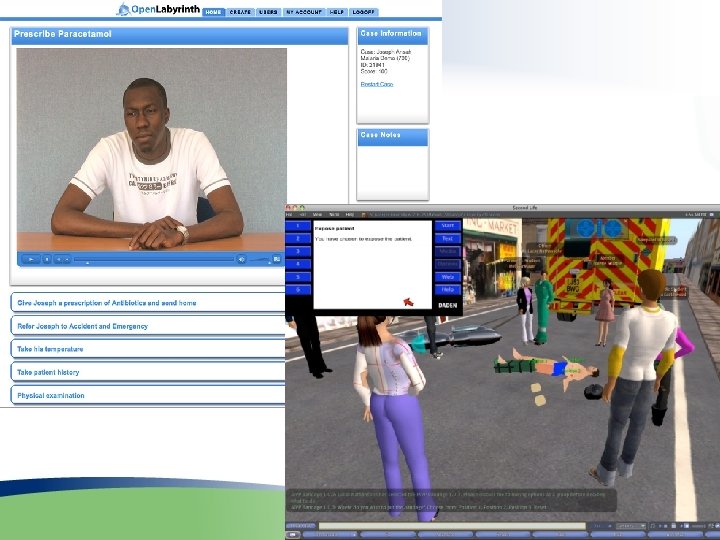Click the Second Life window title bar
720x540 pixels.
502,208
